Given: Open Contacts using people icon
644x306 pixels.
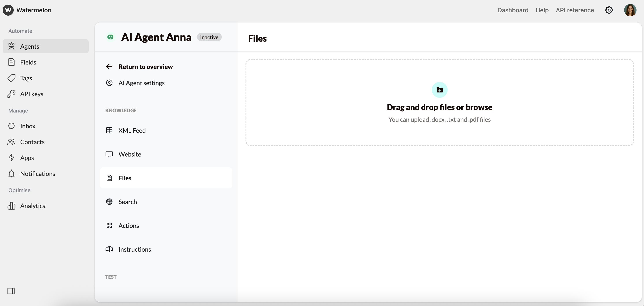Looking at the screenshot, I should pos(12,142).
